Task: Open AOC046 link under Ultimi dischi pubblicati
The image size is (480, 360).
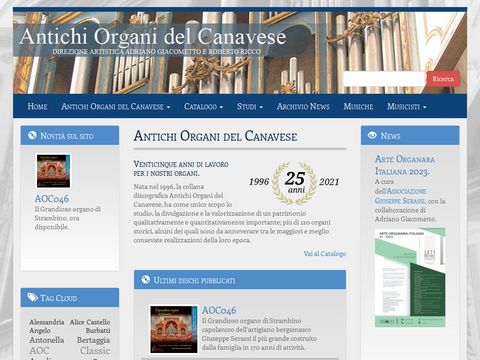Action: pos(219,310)
